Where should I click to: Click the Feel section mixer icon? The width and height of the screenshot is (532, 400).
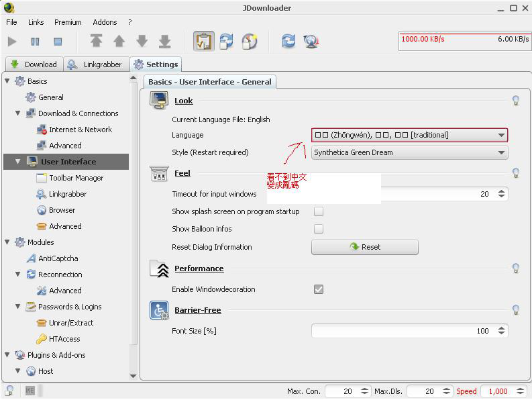point(159,173)
